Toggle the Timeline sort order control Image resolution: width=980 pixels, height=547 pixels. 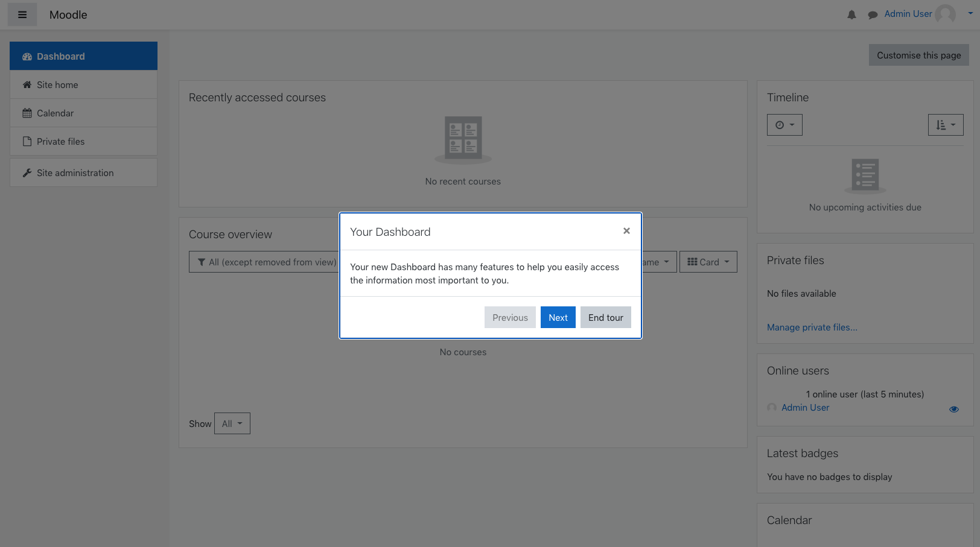(x=946, y=125)
